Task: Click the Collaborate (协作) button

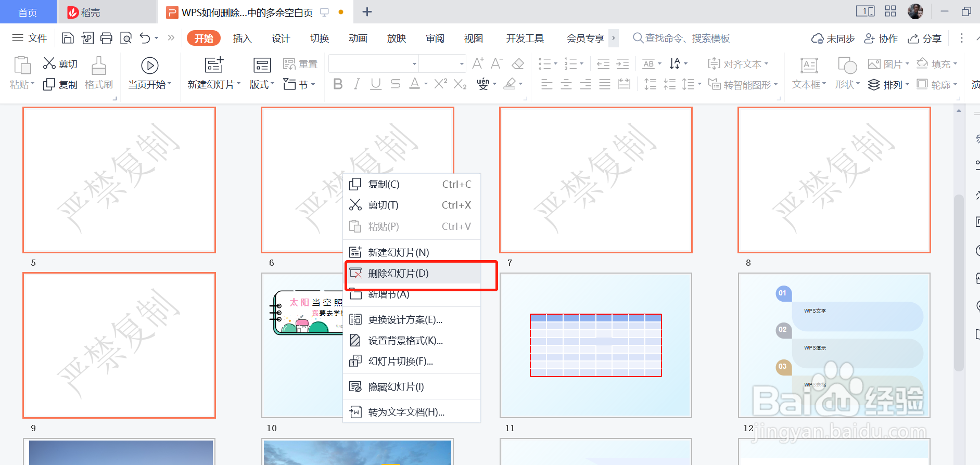Action: (881, 38)
